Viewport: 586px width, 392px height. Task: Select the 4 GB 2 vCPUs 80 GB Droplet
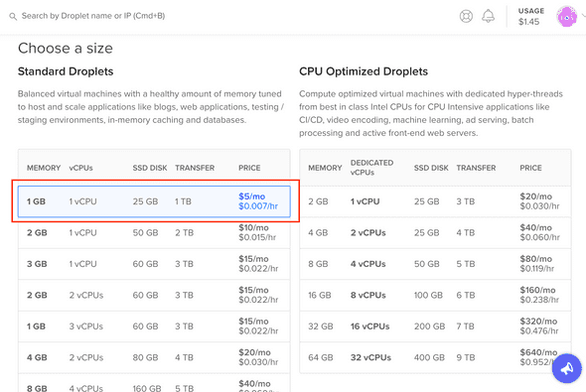(x=154, y=357)
